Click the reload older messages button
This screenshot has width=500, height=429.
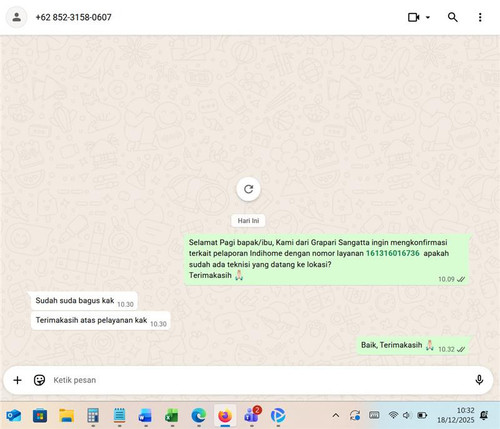248,189
